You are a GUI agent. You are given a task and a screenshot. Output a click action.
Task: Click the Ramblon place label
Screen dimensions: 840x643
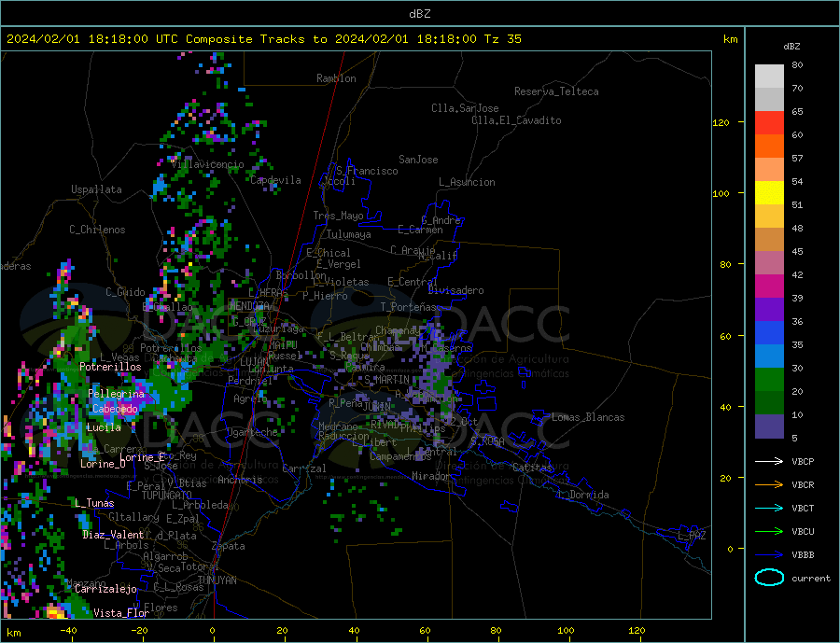pyautogui.click(x=336, y=78)
